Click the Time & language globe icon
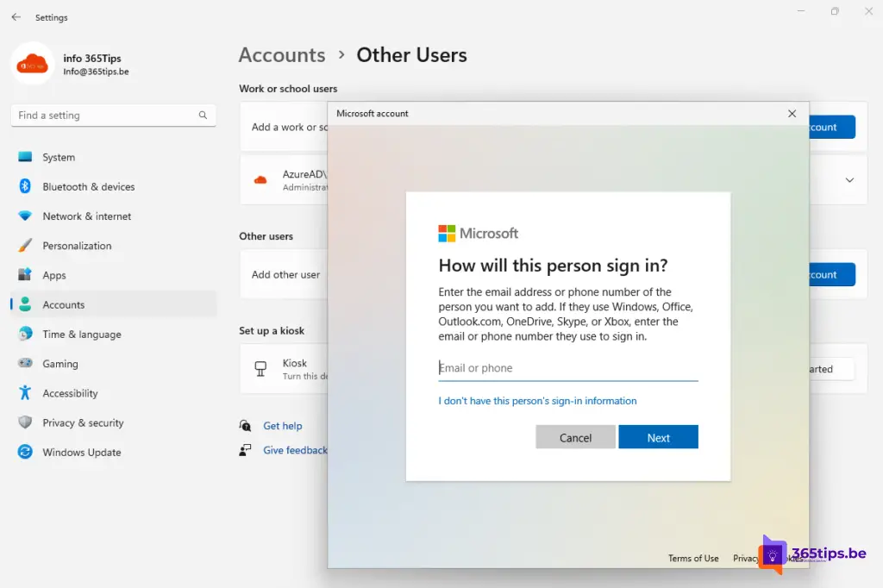 tap(25, 335)
